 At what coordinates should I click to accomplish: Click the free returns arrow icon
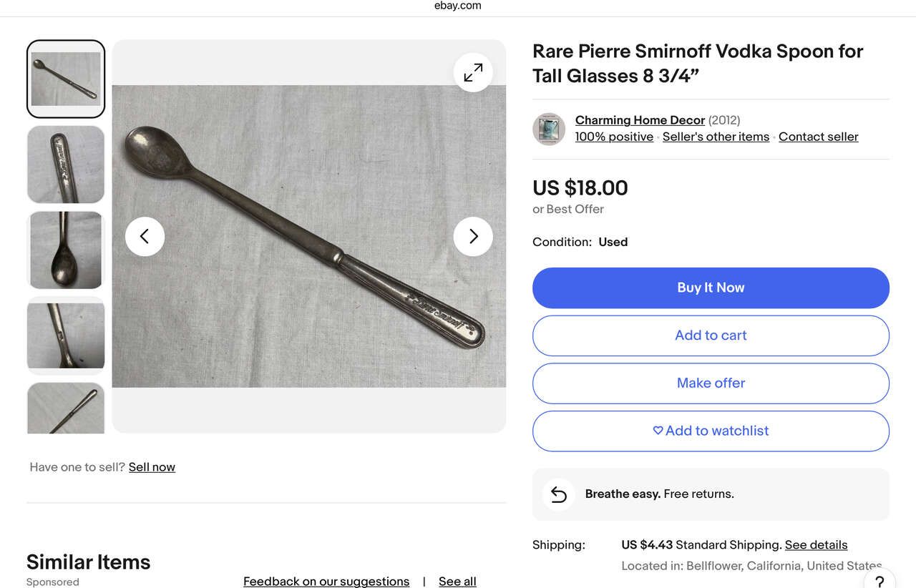pyautogui.click(x=559, y=494)
